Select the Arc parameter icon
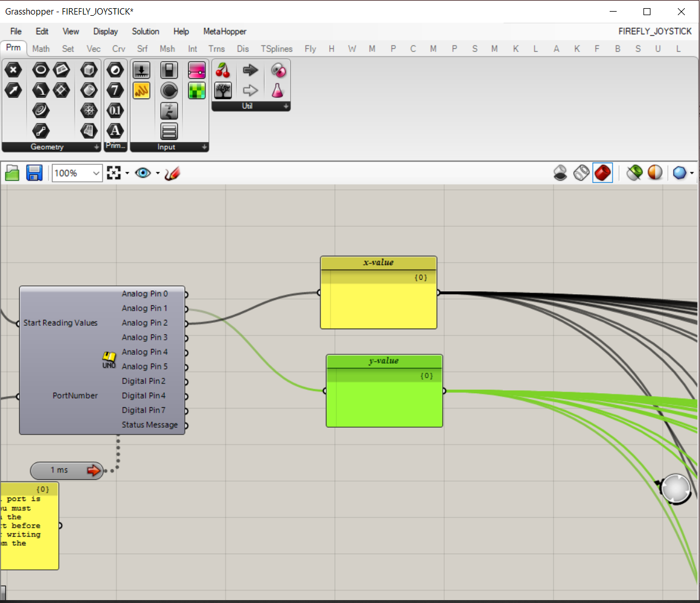This screenshot has width=700, height=603. pyautogui.click(x=40, y=90)
